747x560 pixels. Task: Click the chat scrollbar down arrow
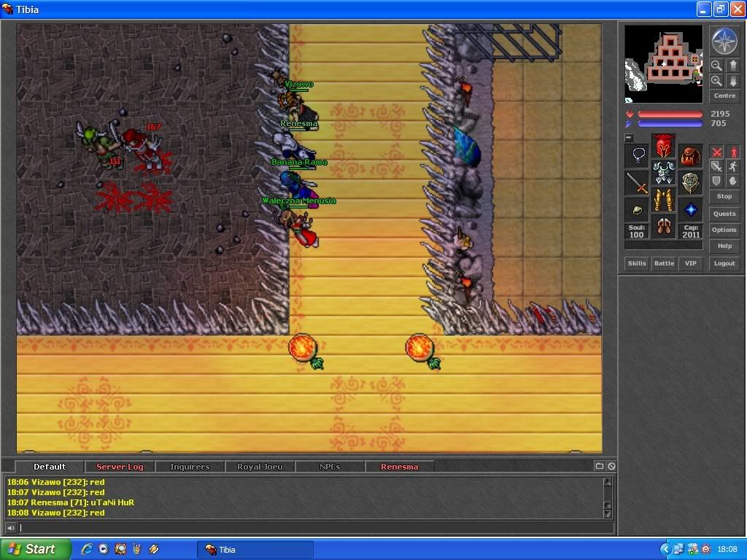[608, 514]
